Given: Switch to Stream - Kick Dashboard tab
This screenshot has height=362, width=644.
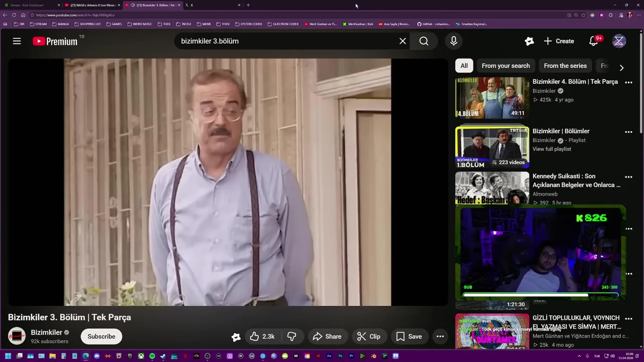Looking at the screenshot, I should pos(30,5).
